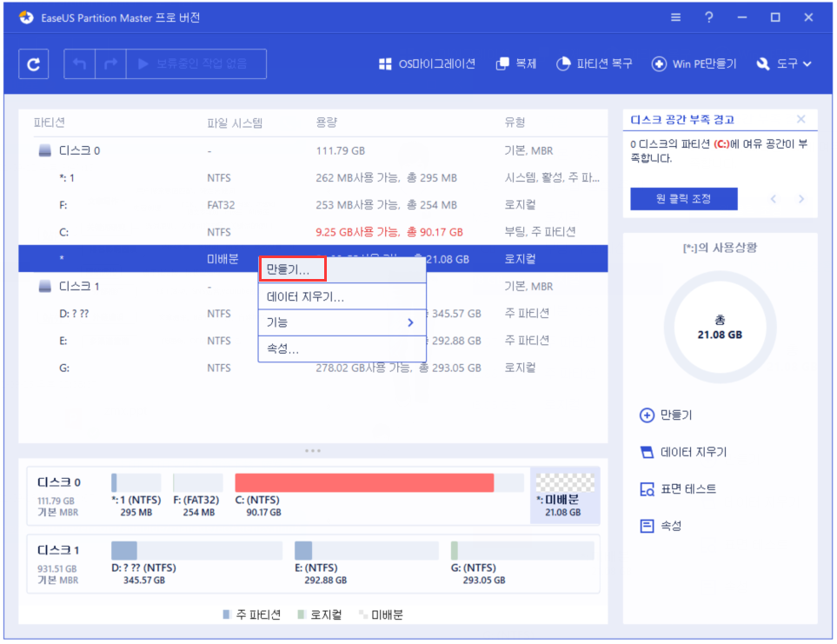Click the red C: (NTFS) usage bar

364,482
